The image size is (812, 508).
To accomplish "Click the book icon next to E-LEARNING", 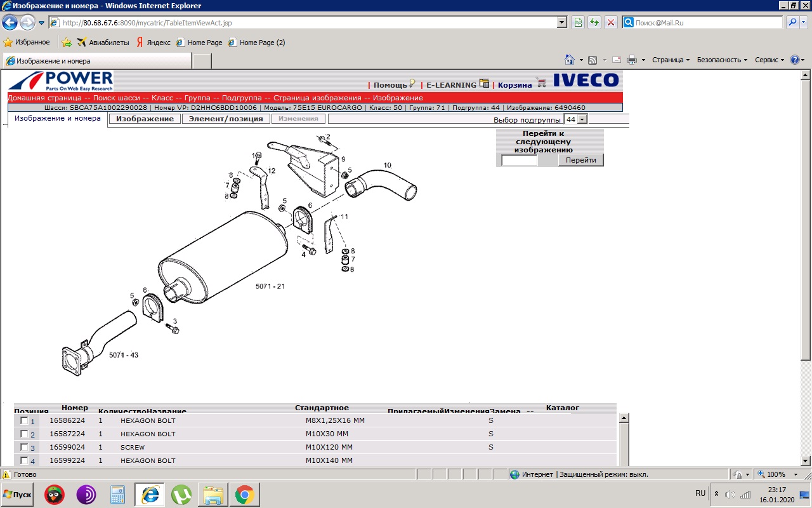I will tap(485, 83).
